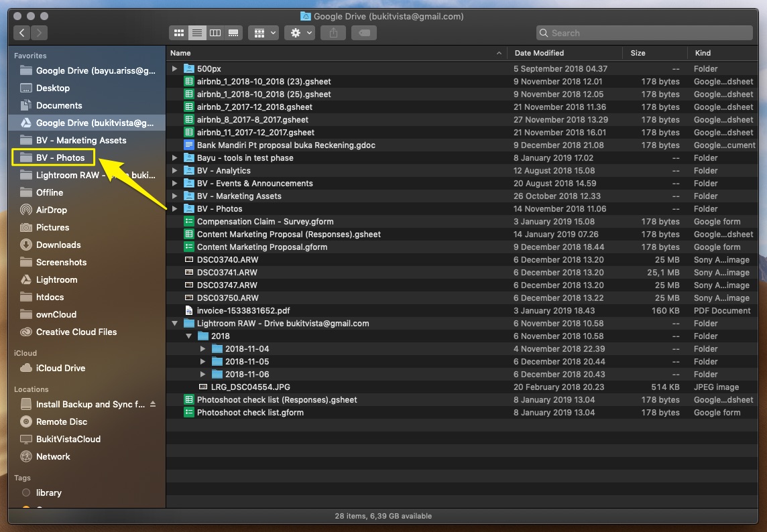The image size is (767, 532).
Task: Open the gear action menu
Action: point(300,33)
